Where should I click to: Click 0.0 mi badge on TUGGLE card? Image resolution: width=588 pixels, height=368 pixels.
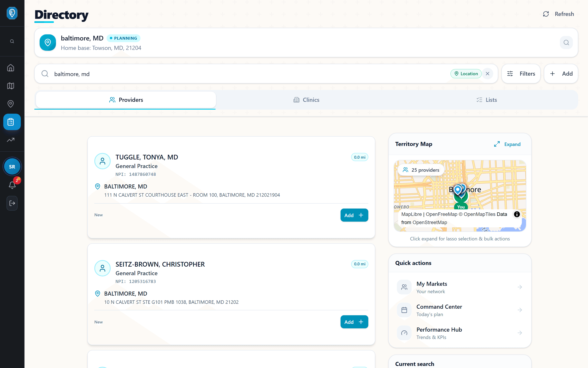360,157
